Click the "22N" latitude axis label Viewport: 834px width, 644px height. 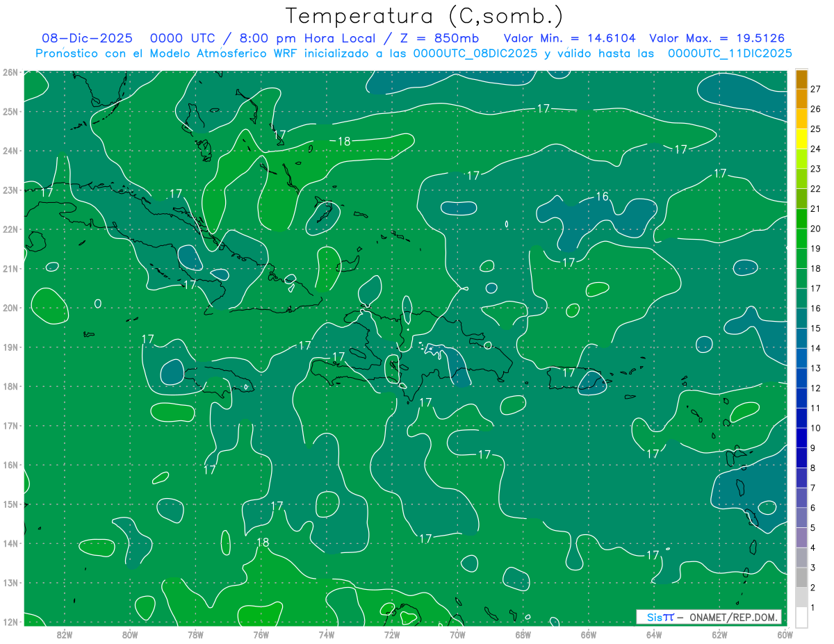(x=10, y=229)
